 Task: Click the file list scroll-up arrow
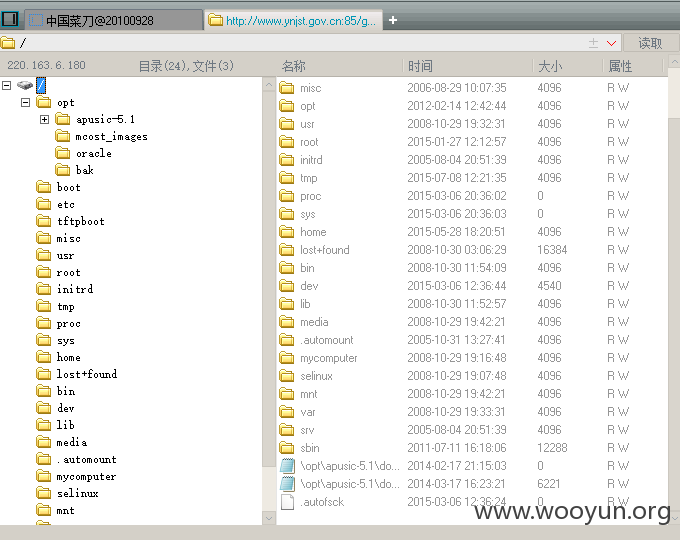pyautogui.click(x=674, y=62)
